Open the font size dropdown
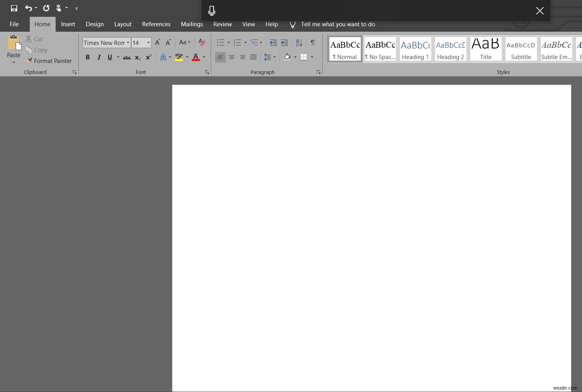Viewport: 582px width, 392px height. (148, 43)
